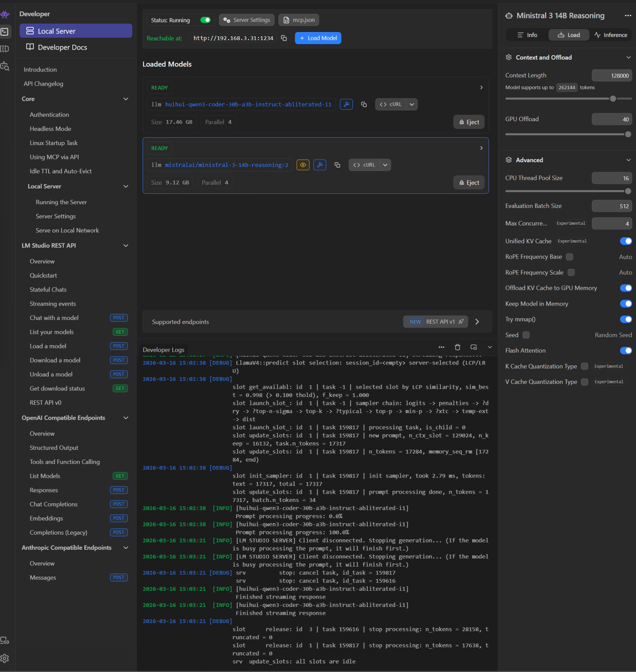Image resolution: width=636 pixels, height=672 pixels.
Task: Open options menu for Ministral 3 14B Reasoning
Action: (628, 15)
